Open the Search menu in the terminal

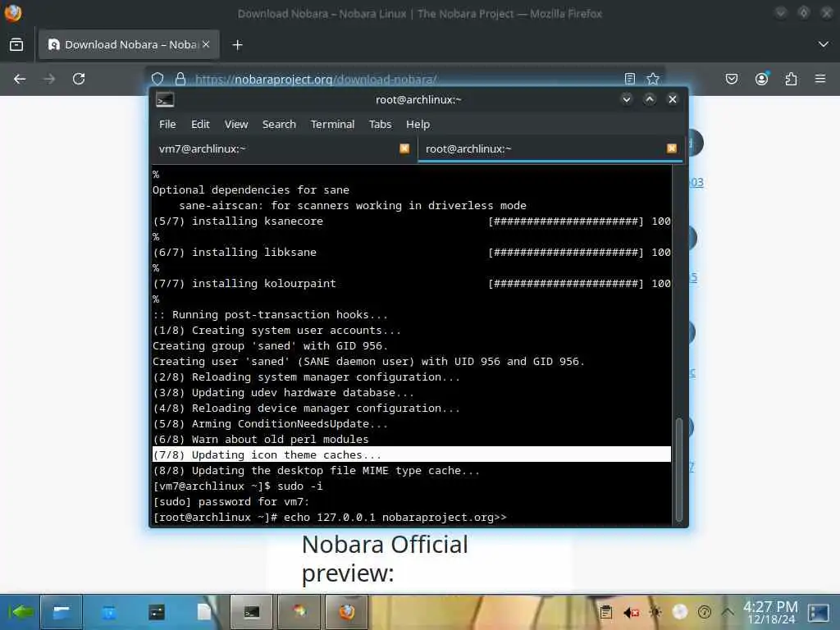(279, 125)
